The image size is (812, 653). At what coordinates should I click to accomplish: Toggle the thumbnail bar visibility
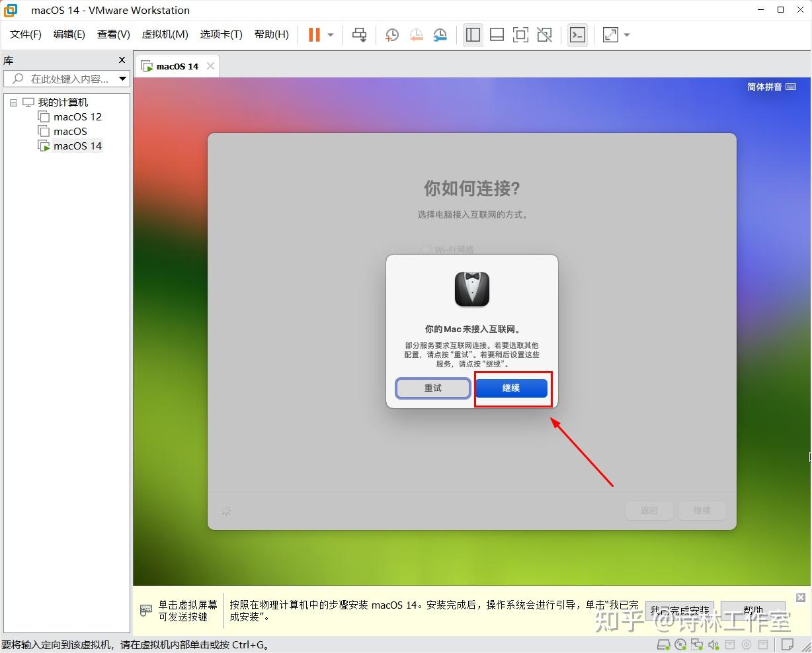[497, 34]
